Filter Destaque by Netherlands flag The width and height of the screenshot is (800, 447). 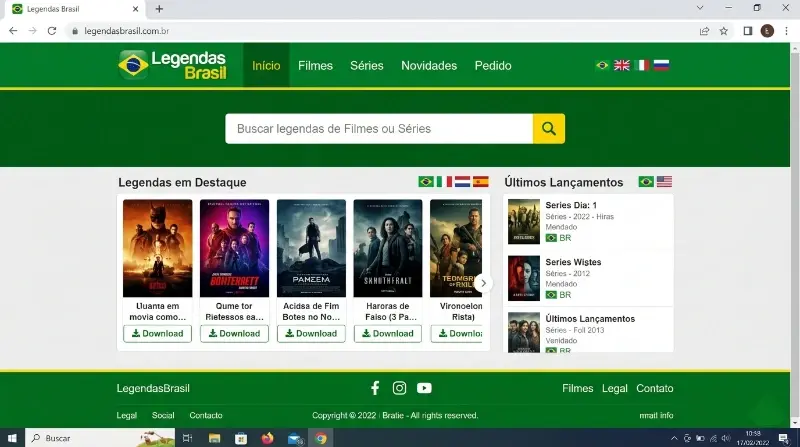tap(462, 182)
